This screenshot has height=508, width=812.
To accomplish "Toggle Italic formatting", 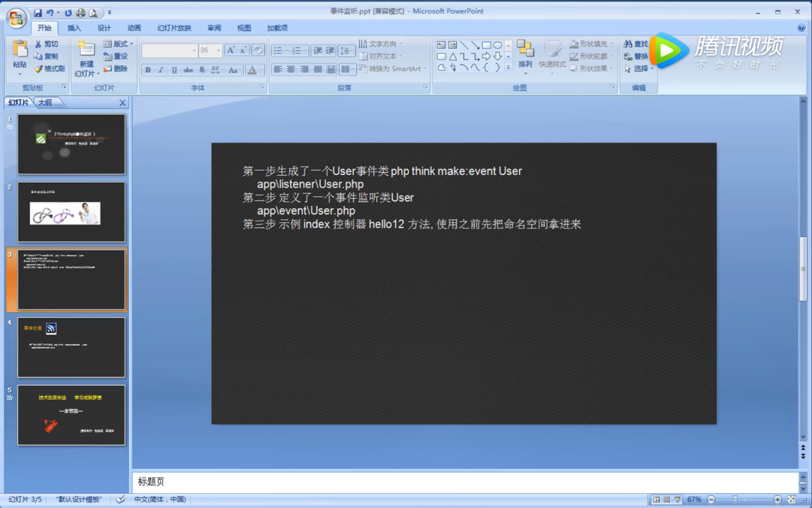I will click(x=161, y=70).
